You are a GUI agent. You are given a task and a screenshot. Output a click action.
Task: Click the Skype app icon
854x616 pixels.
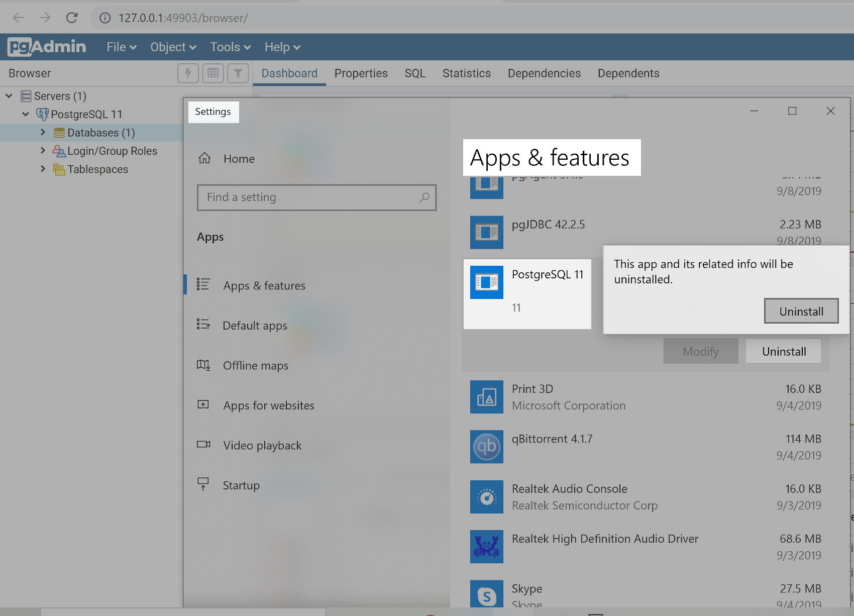(486, 593)
